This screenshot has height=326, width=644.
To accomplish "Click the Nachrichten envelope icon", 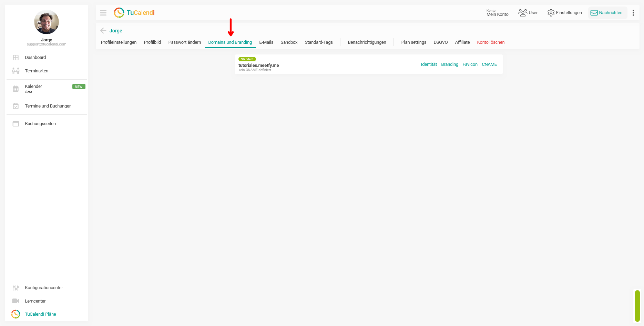I will 594,13.
